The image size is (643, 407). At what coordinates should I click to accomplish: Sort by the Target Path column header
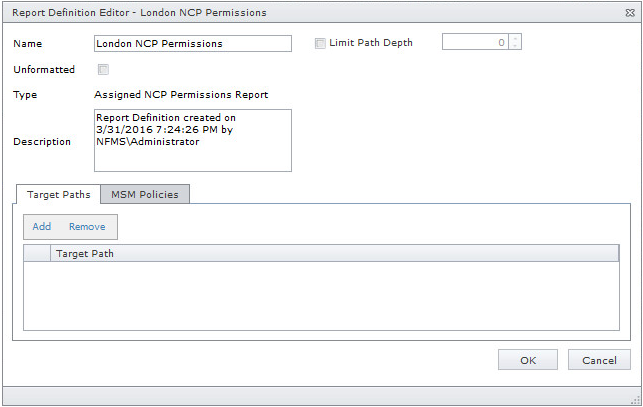(x=336, y=254)
